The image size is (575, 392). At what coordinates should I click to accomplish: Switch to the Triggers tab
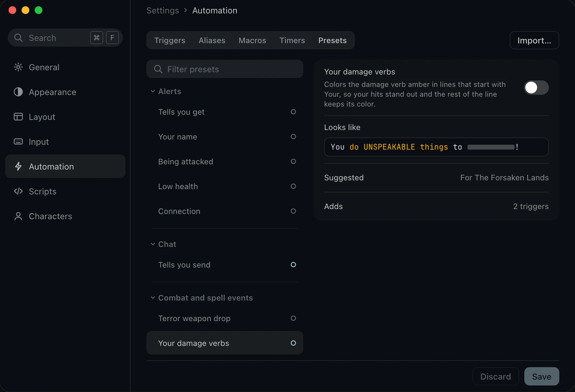tap(170, 40)
